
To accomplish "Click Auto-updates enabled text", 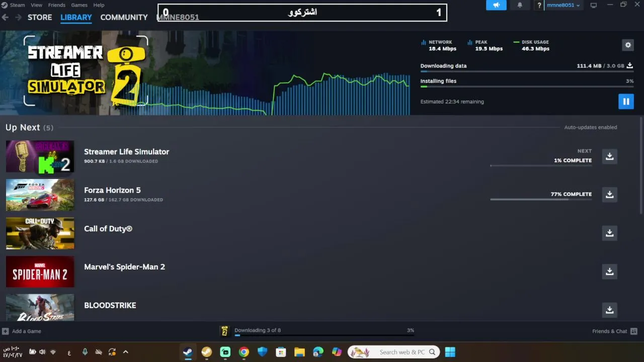I will pyautogui.click(x=590, y=127).
